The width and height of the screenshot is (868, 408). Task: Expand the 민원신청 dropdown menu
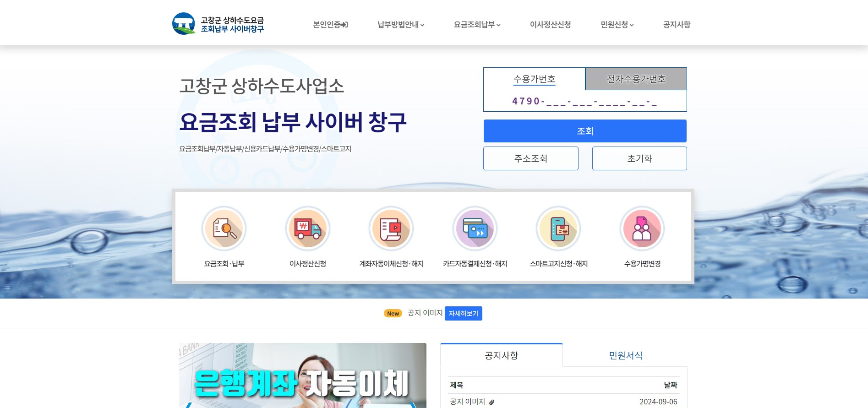617,25
